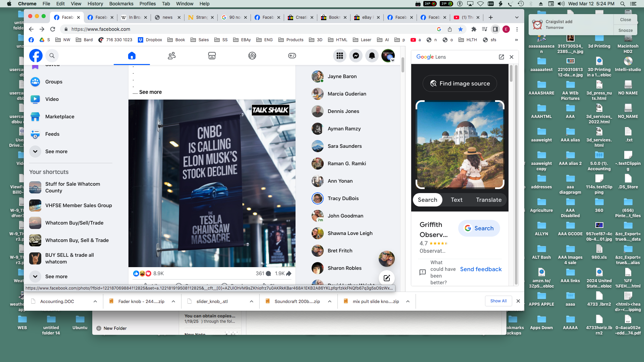Viewport: 644px width, 362px height.
Task: Click Find image source button
Action: point(460,83)
